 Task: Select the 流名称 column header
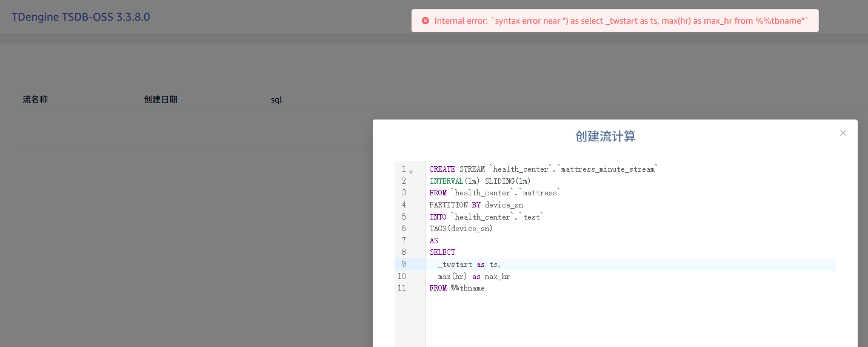(x=35, y=99)
